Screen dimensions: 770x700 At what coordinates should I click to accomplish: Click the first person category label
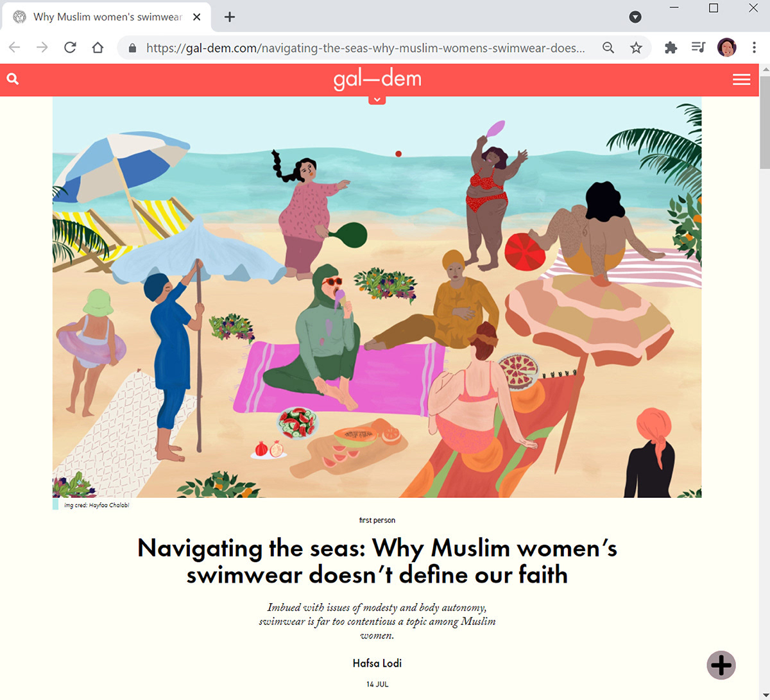(377, 520)
